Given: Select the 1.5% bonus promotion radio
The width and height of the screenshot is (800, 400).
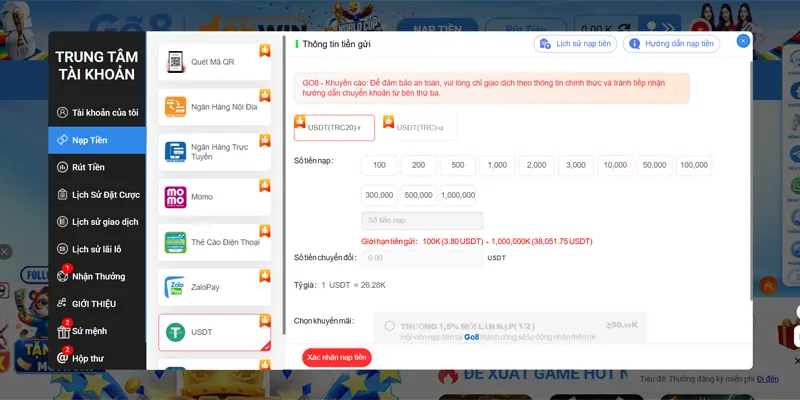Looking at the screenshot, I should click(x=390, y=326).
